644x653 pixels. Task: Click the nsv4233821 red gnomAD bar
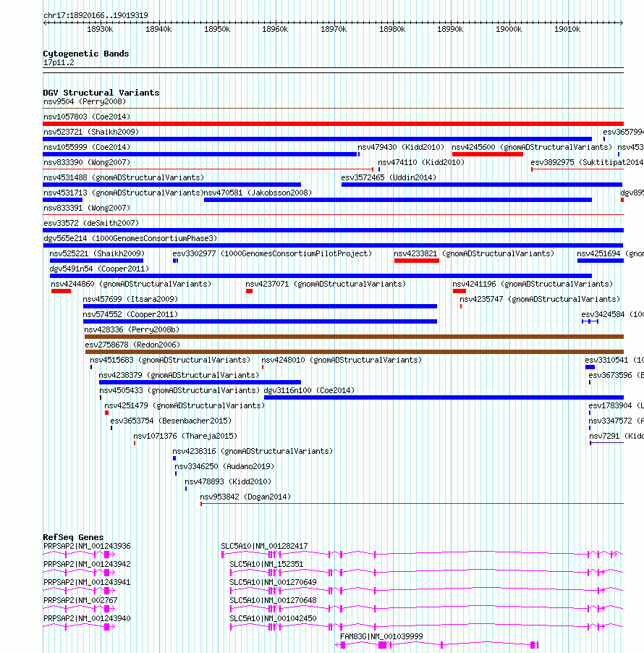tap(417, 261)
